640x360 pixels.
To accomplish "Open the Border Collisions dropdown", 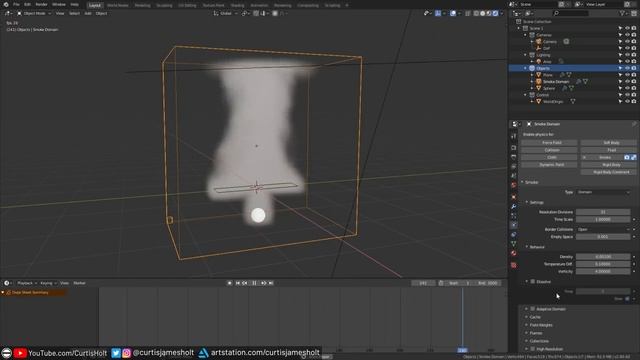I will coord(603,229).
